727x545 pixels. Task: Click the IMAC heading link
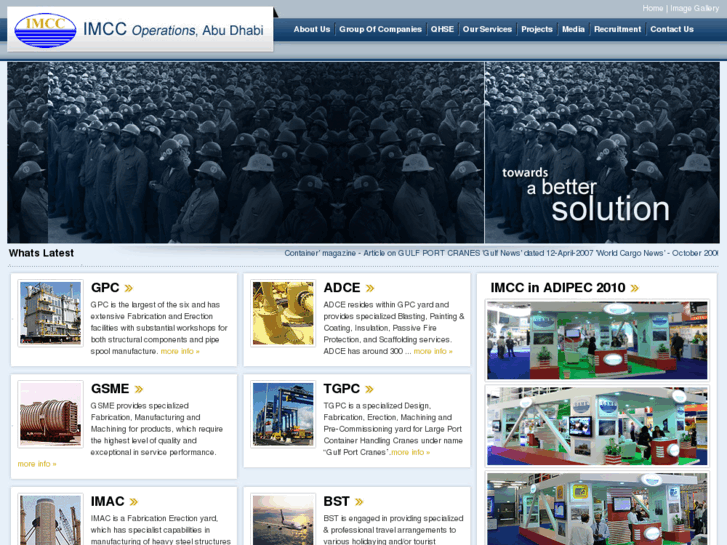tap(108, 501)
